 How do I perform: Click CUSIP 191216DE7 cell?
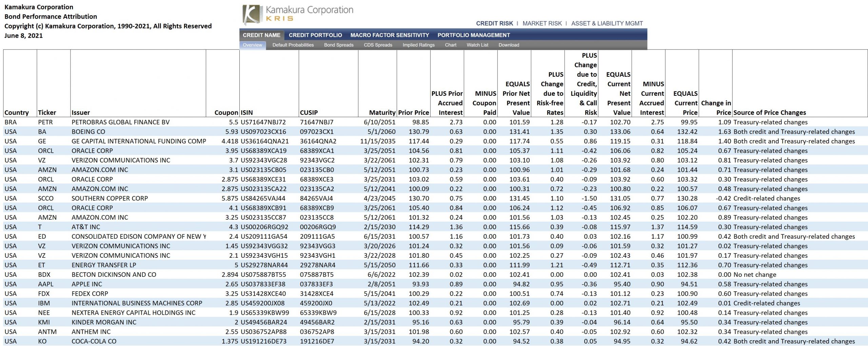pyautogui.click(x=317, y=341)
